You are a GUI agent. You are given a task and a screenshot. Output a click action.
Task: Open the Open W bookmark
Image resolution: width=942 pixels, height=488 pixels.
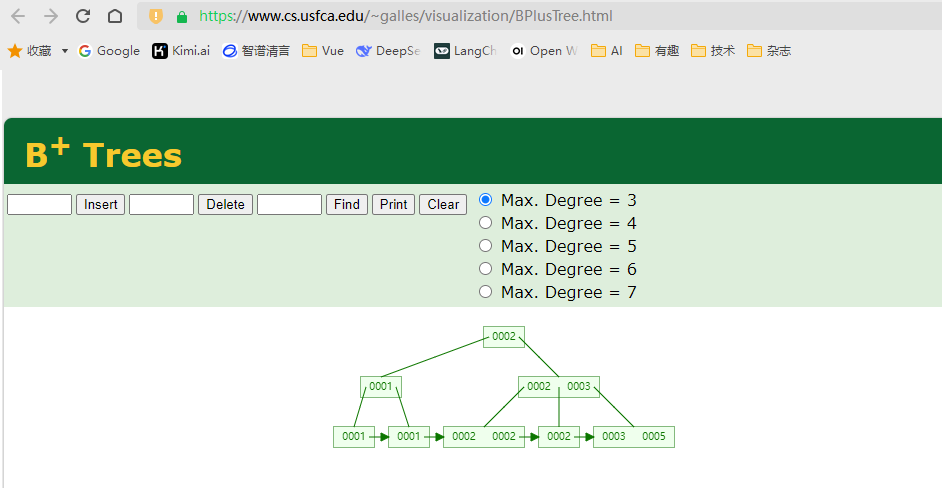tap(544, 51)
